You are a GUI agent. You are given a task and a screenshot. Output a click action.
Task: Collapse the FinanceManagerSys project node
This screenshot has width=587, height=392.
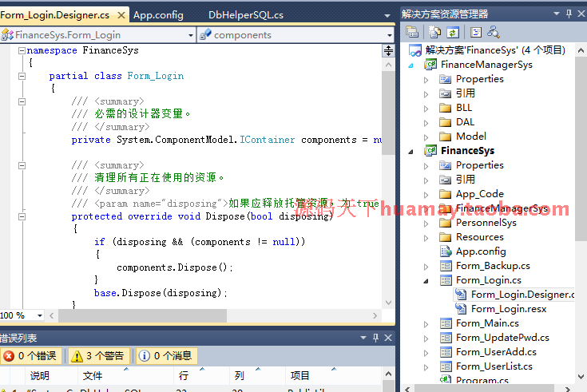click(x=411, y=65)
